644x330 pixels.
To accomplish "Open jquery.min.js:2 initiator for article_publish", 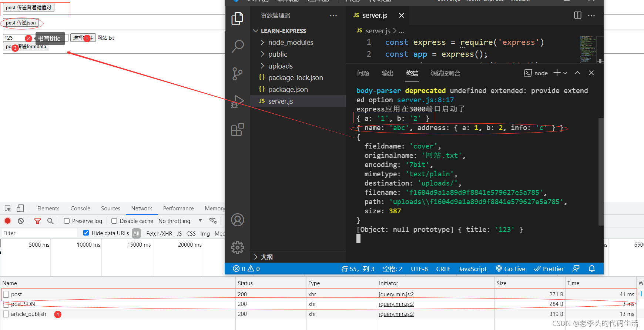I will pos(396,314).
